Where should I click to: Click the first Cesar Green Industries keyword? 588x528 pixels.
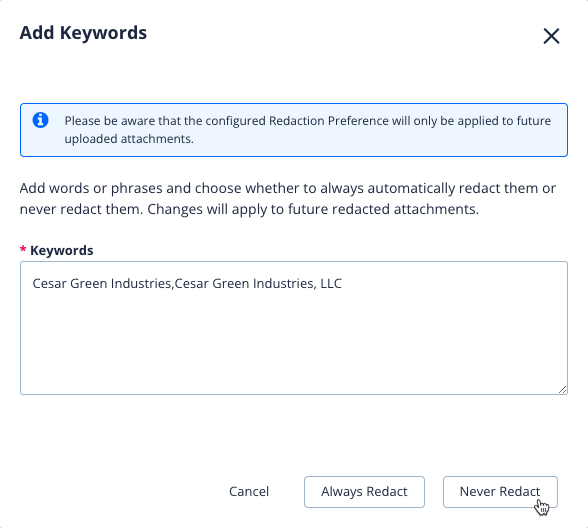tap(102, 284)
